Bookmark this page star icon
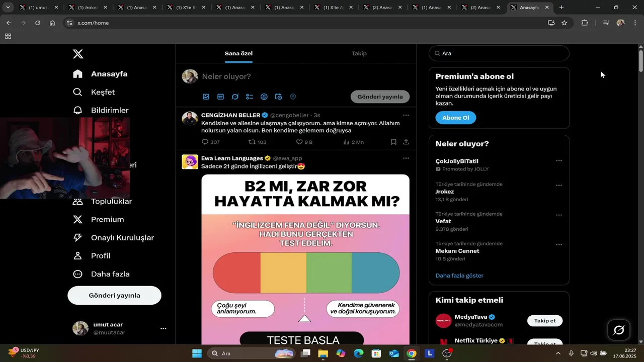Image resolution: width=644 pixels, height=362 pixels. coord(564,23)
